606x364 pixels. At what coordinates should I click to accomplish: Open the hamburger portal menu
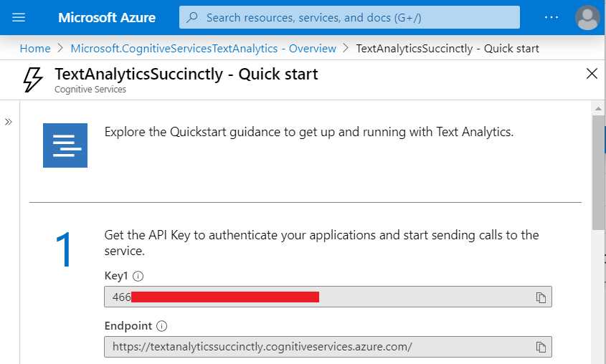coord(19,17)
